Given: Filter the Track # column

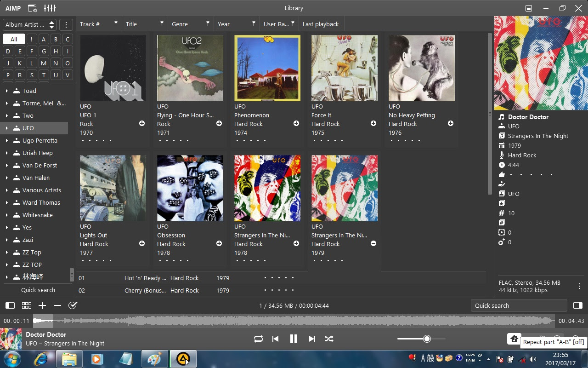Looking at the screenshot, I should point(116,24).
